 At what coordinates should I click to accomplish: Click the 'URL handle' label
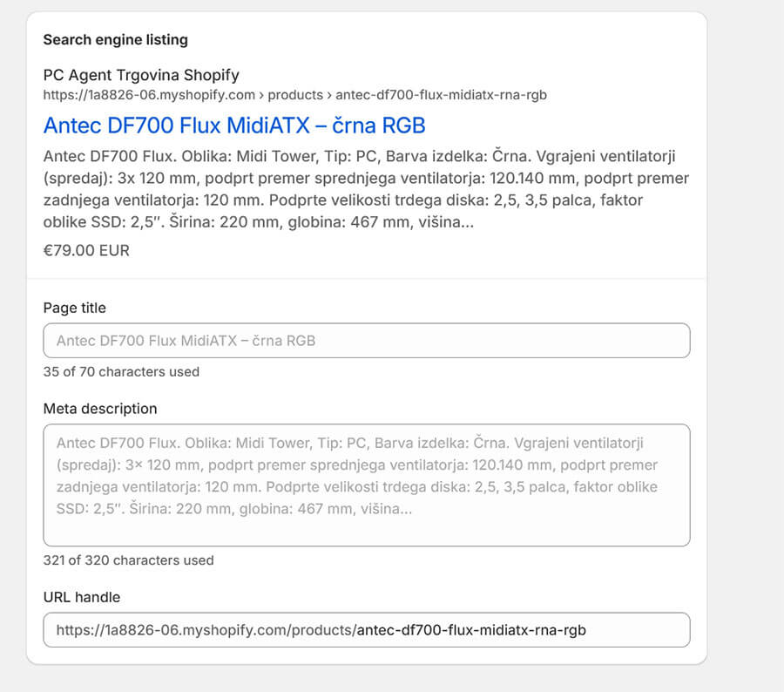82,597
